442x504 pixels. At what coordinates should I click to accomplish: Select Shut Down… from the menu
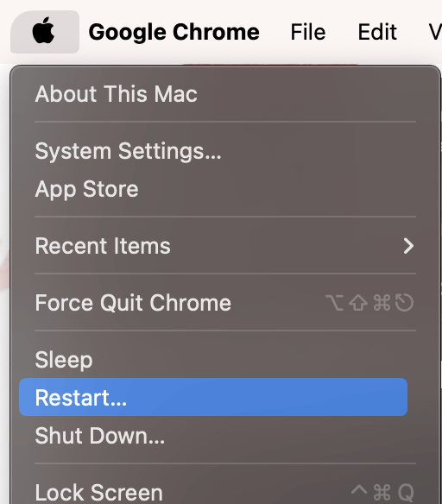(225, 436)
